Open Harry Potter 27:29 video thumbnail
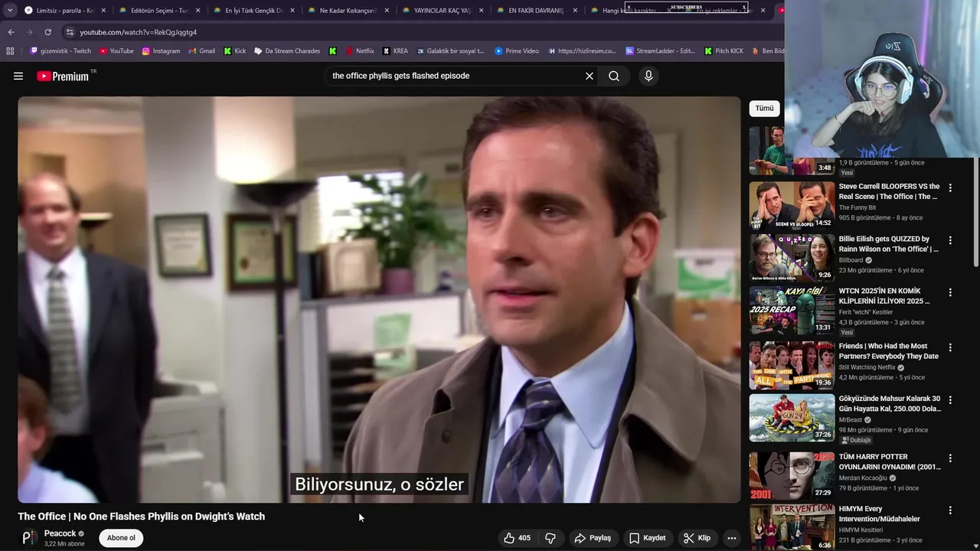 [792, 475]
